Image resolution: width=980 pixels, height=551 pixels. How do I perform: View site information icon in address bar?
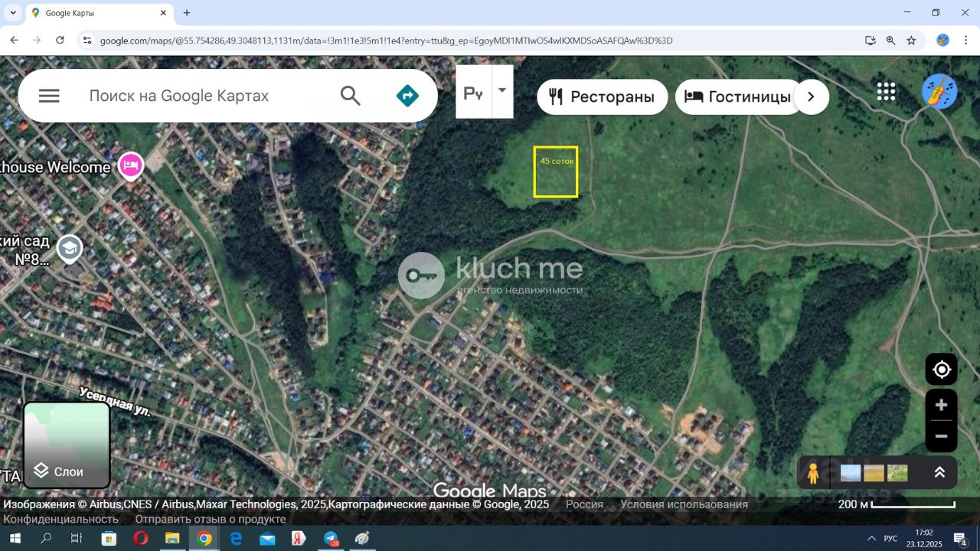pos(87,41)
